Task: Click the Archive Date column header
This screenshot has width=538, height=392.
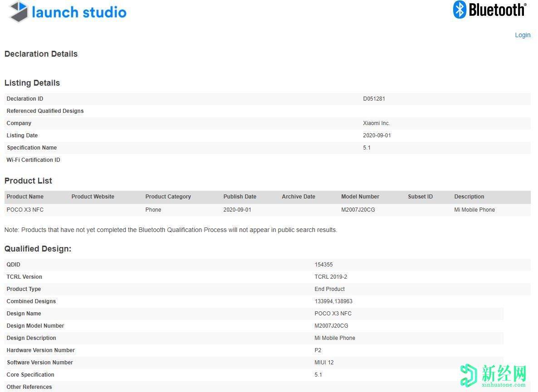Action: coord(298,197)
